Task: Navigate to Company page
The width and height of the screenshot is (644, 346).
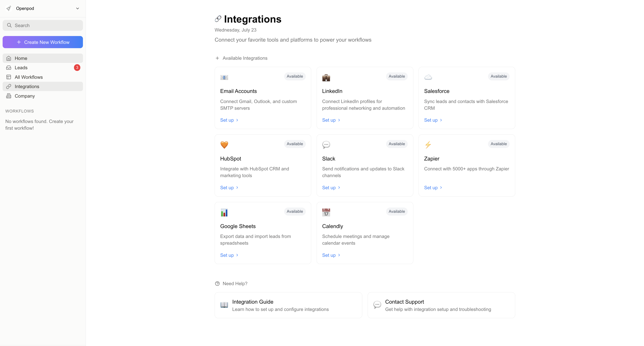Action: coord(24,96)
